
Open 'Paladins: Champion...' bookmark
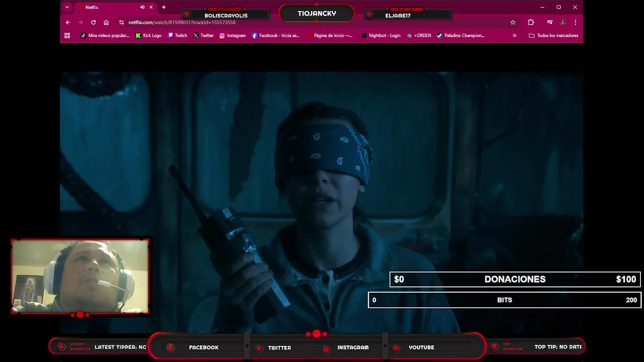click(x=460, y=36)
